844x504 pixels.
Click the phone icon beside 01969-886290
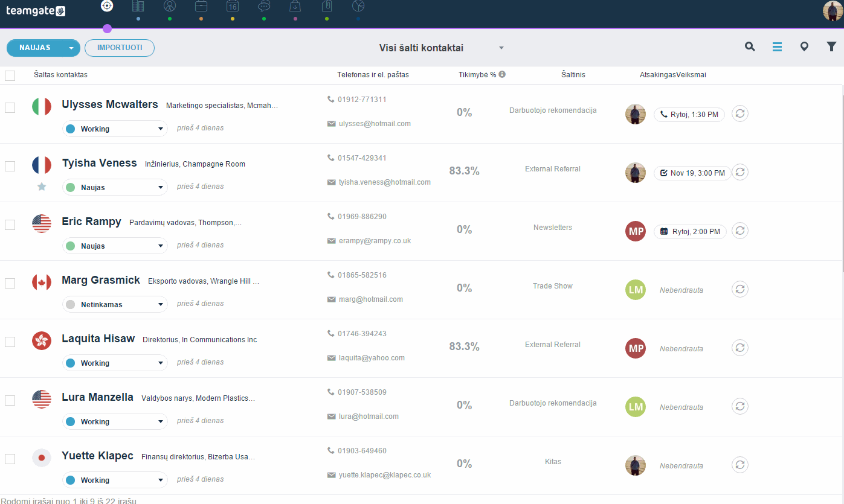(x=330, y=216)
